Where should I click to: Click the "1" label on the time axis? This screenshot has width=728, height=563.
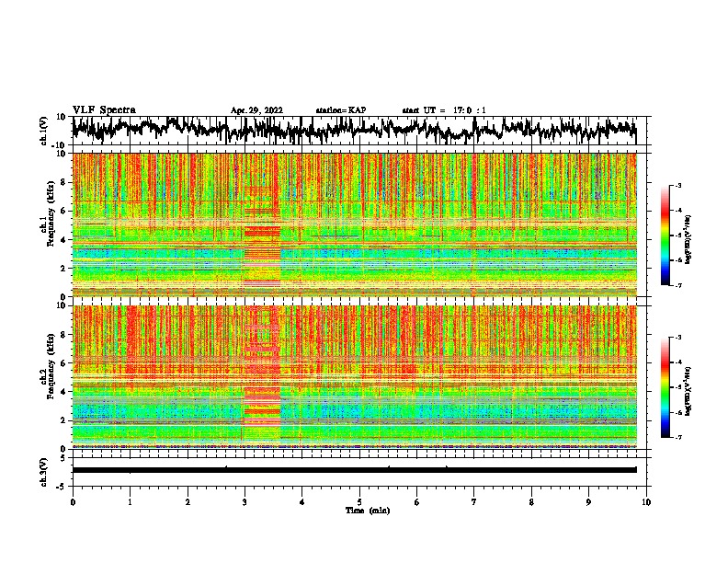tap(130, 502)
